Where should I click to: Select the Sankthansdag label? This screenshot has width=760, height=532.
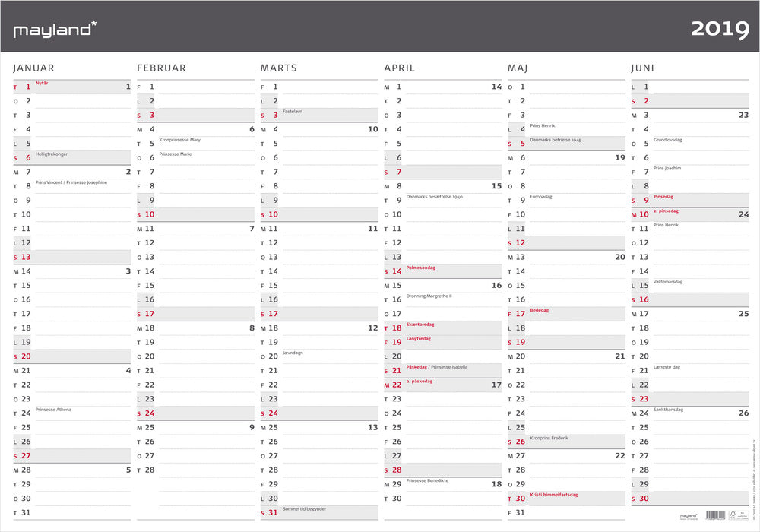click(x=668, y=410)
